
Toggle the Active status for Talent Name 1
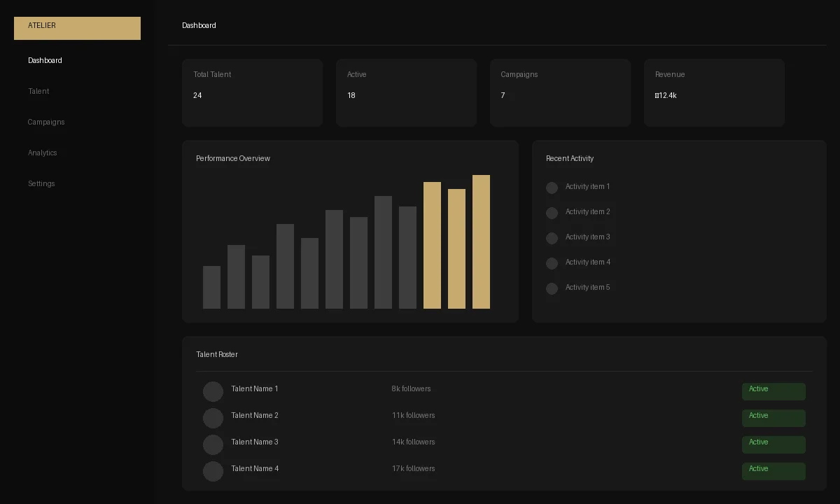773,391
